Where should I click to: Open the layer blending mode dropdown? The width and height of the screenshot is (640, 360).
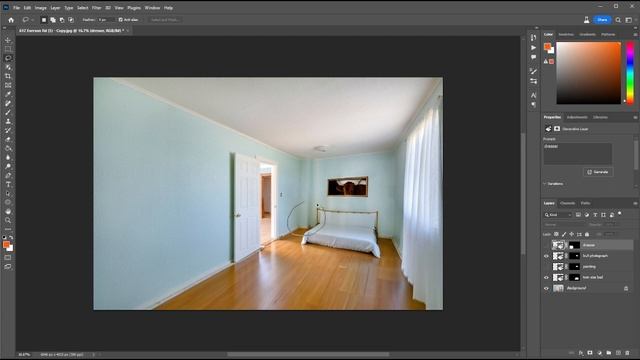tap(564, 225)
